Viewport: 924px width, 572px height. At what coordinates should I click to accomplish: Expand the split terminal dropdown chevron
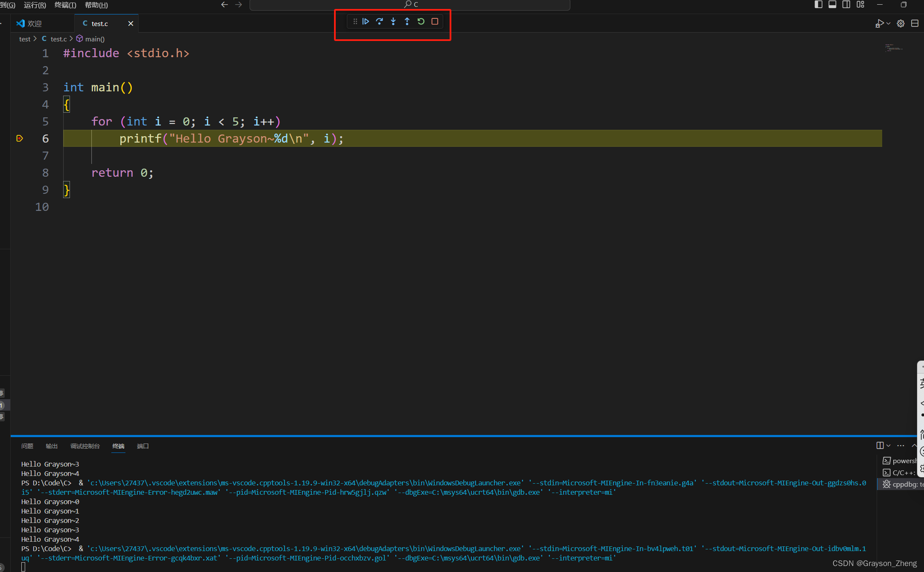coord(889,445)
